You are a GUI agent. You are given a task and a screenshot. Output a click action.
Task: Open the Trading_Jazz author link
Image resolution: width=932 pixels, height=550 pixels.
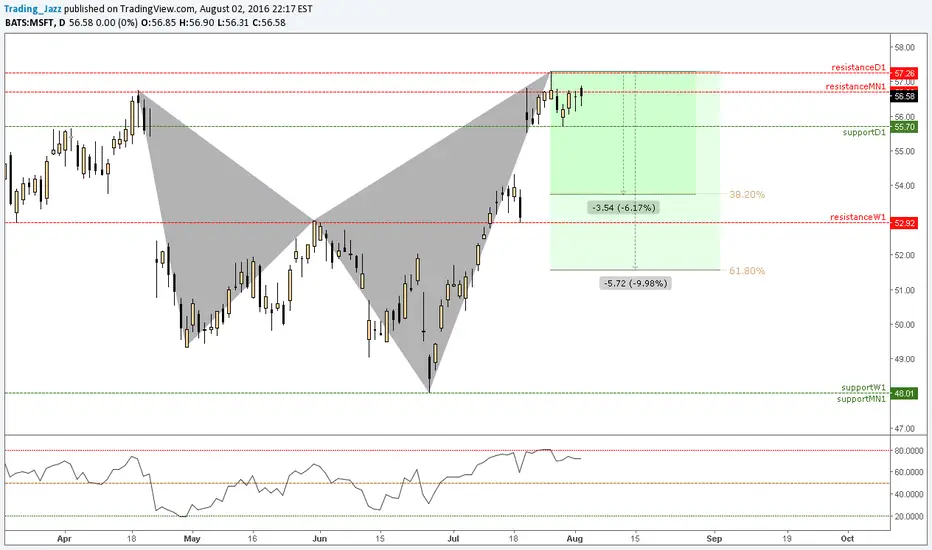33,9
